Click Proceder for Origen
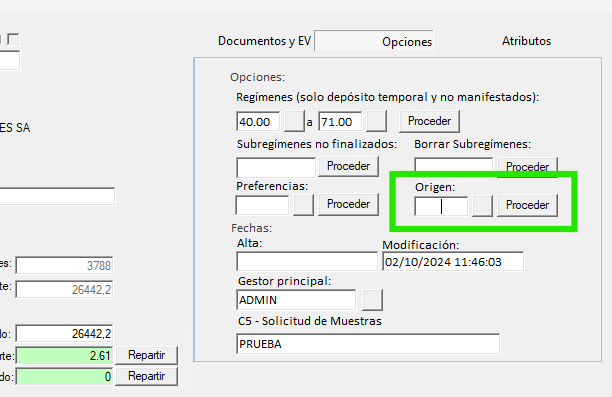 527,205
